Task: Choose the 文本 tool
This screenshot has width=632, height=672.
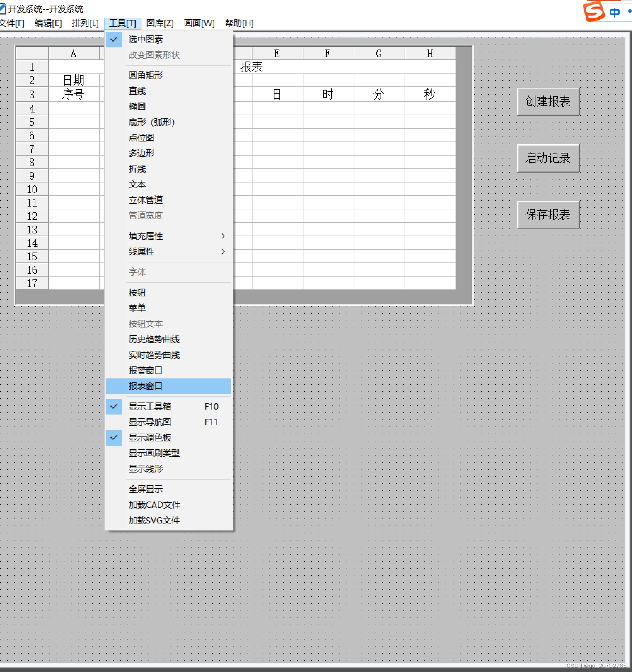Action: coord(169,184)
